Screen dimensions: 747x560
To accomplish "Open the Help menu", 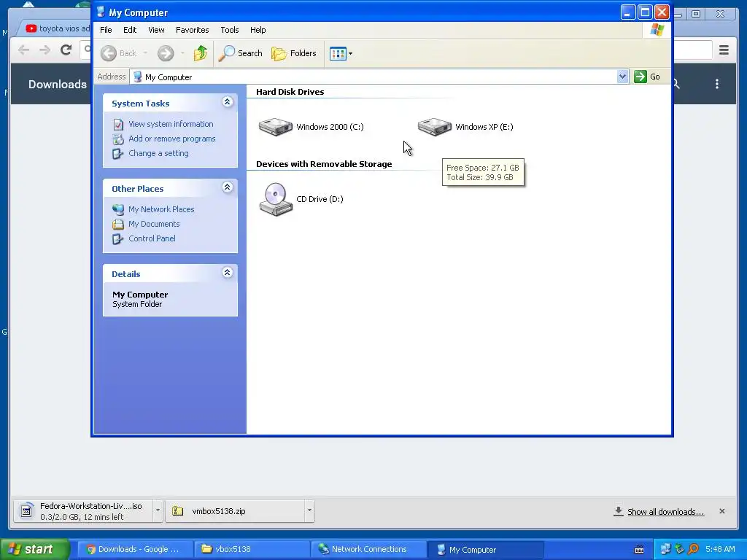I will [x=258, y=30].
